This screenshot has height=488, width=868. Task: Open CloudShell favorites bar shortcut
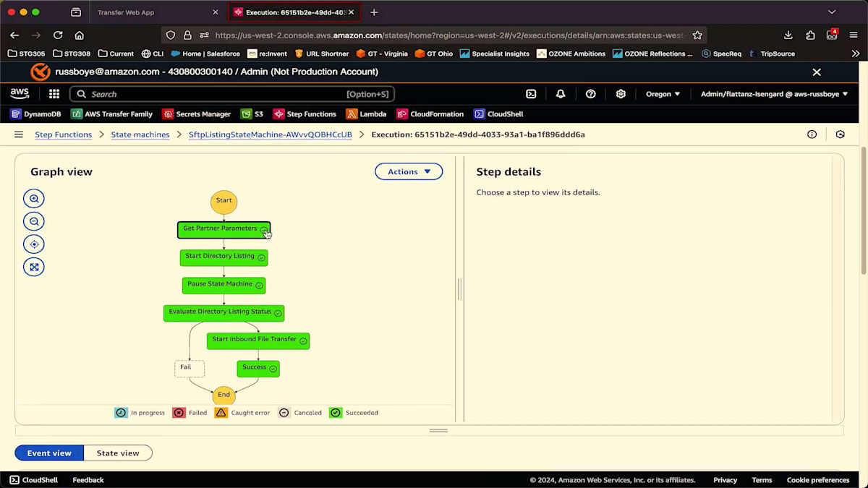coord(498,114)
